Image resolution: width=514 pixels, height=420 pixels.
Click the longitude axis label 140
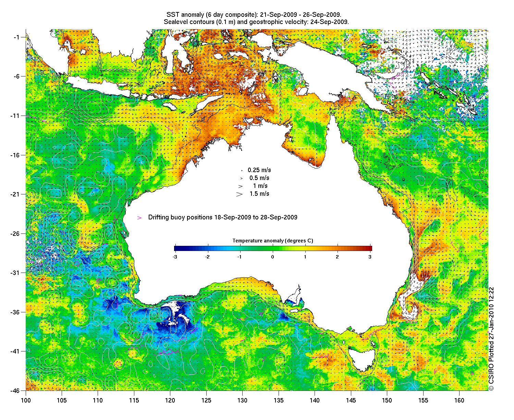[315, 400]
